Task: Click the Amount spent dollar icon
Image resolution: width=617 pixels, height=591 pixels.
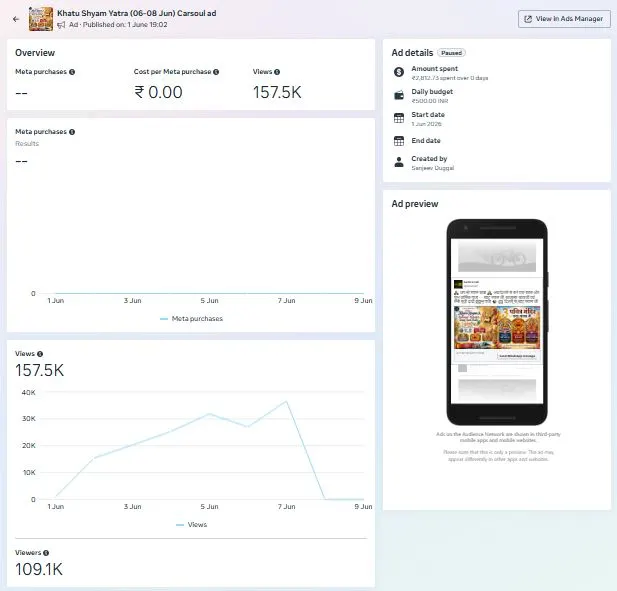Action: 399,72
